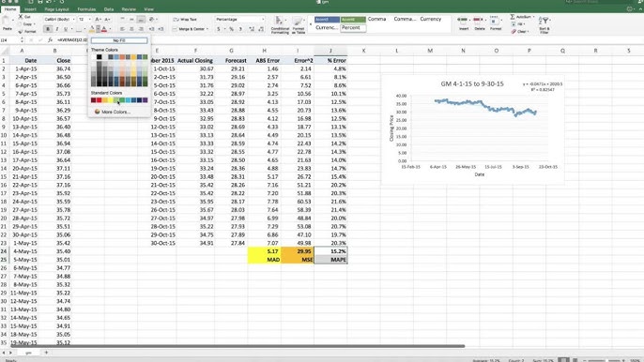Click the Font Color 'A' icon
Screen dimensions: 644x362
pos(104,29)
